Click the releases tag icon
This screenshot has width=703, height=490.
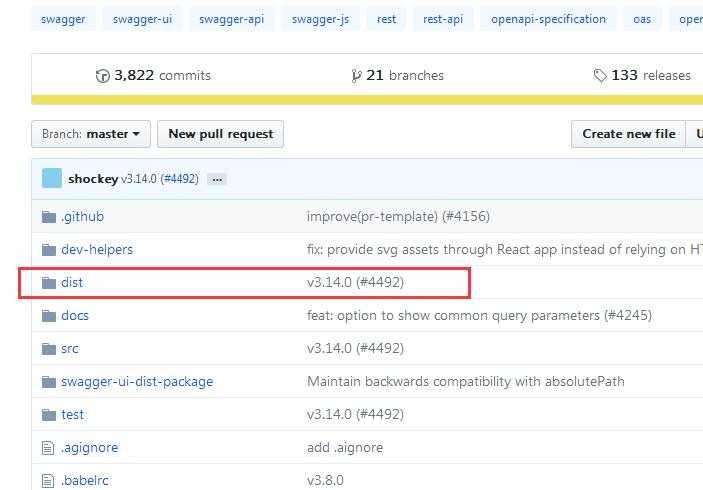click(x=600, y=76)
